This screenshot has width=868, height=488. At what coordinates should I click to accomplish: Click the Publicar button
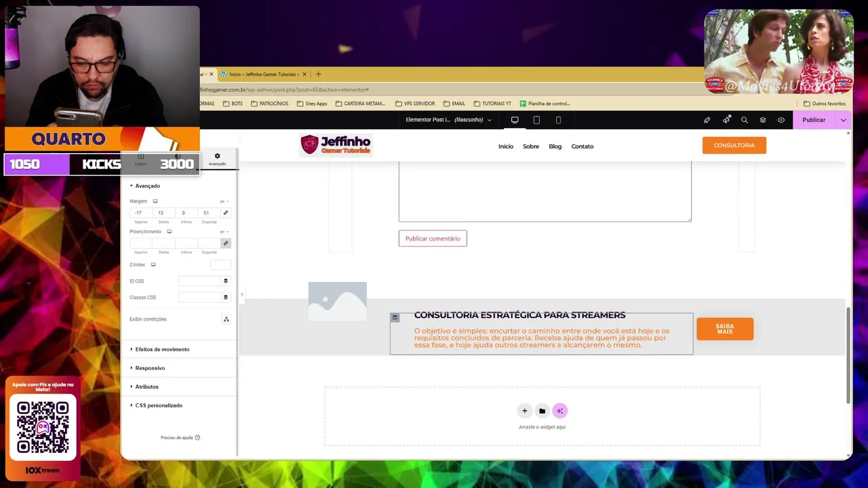[x=814, y=120]
